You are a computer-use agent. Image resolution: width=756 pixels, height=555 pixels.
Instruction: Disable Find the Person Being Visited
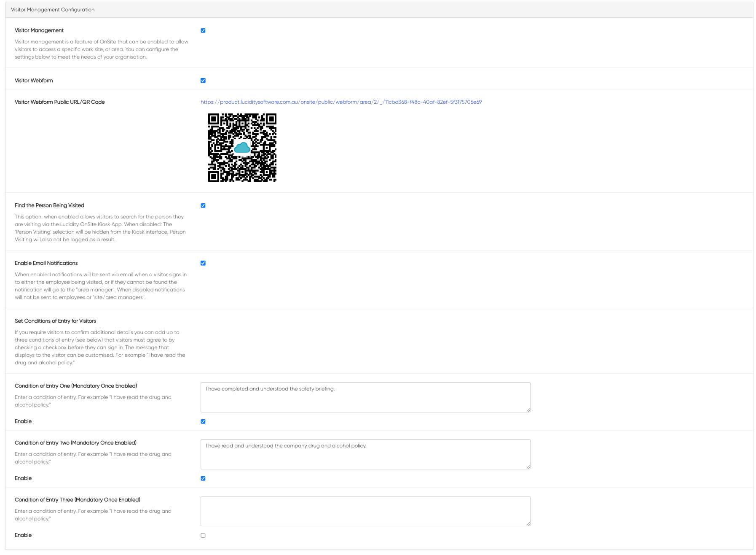point(203,205)
